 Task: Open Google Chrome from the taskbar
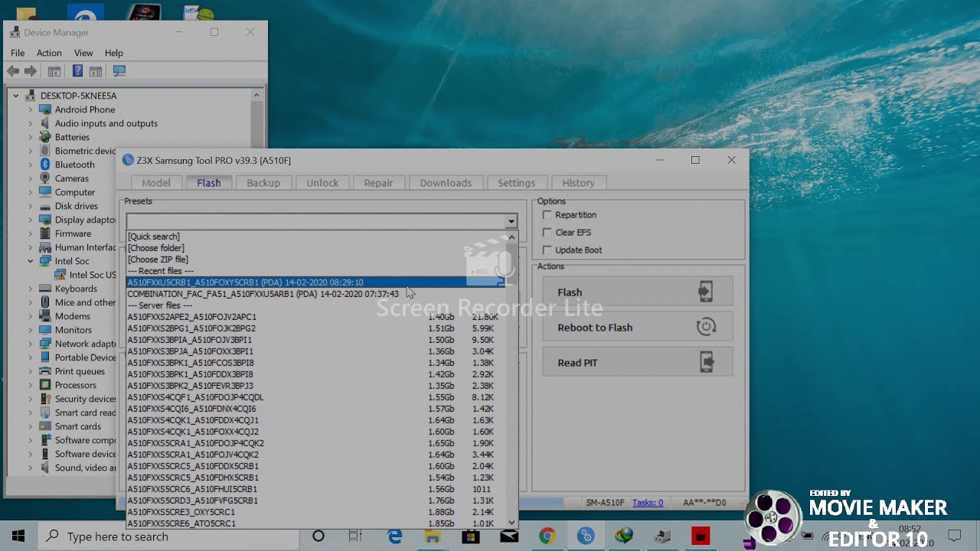pos(547,536)
